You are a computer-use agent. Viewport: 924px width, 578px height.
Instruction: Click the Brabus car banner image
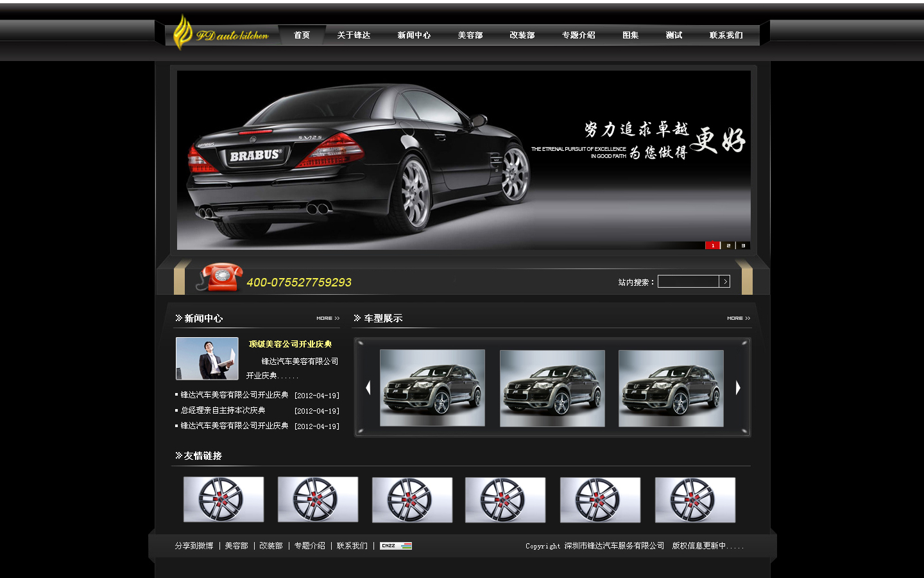pyautogui.click(x=463, y=159)
